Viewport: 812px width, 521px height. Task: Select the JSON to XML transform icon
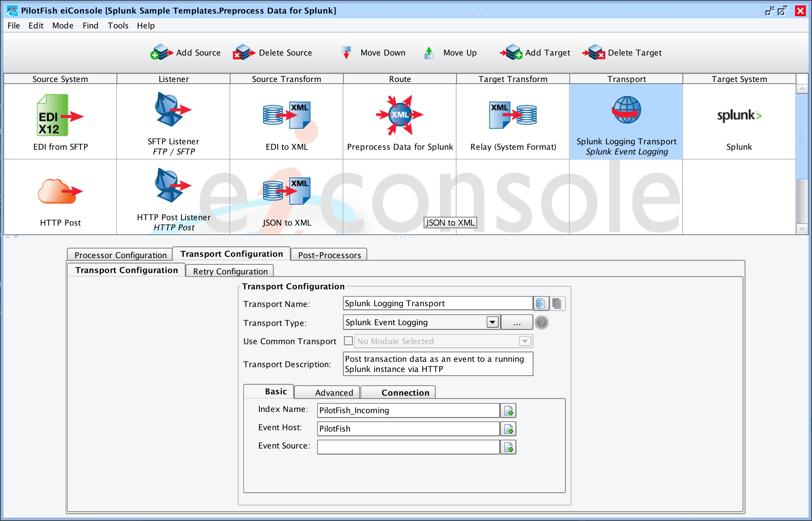tap(287, 191)
